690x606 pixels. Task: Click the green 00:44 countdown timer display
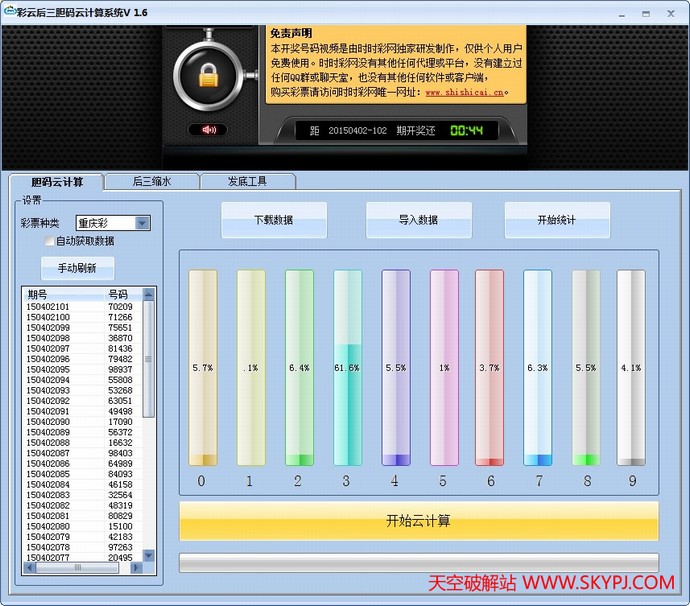(466, 131)
